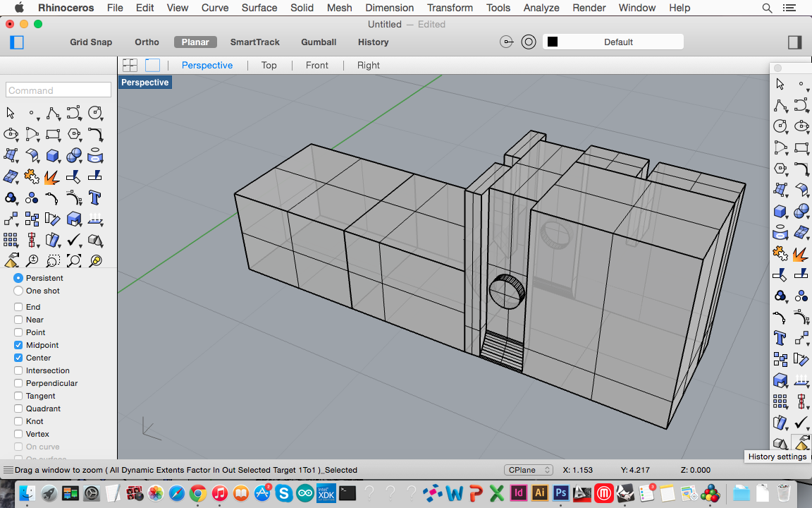Activate the Zoom Extents icon in left toolbar
This screenshot has height=508, width=812.
73,261
